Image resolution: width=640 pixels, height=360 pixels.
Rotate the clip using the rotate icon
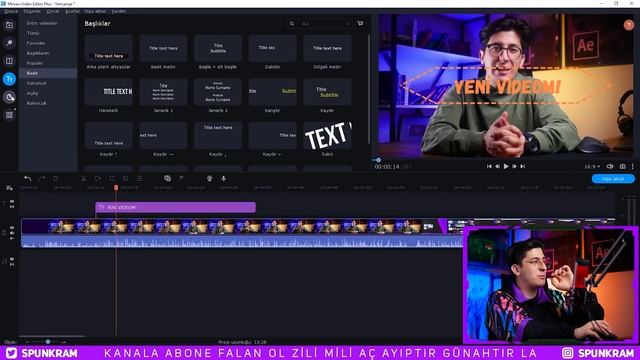[x=98, y=178]
